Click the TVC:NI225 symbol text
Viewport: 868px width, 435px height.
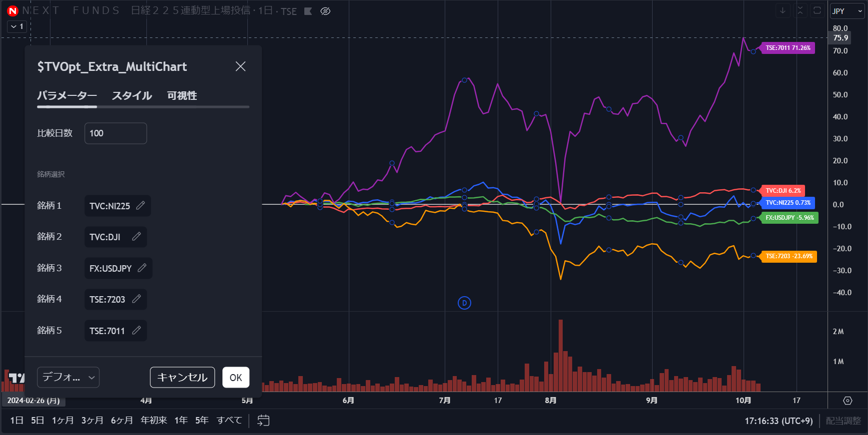point(109,206)
